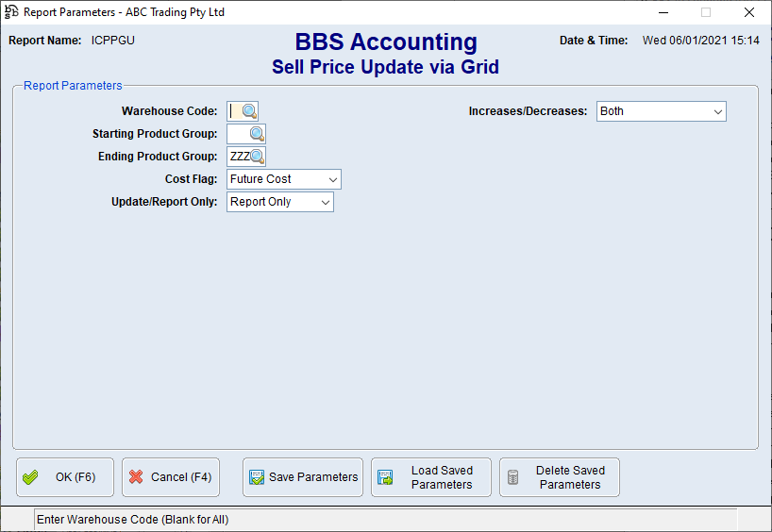Click the Starting Product Group search icon
This screenshot has width=772, height=532.
click(257, 134)
